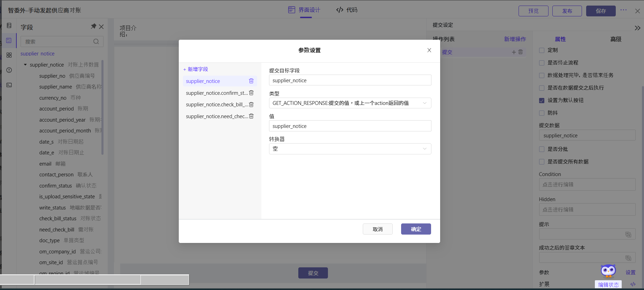
Task: Select the 提交 item in 操作列表
Action: (447, 52)
